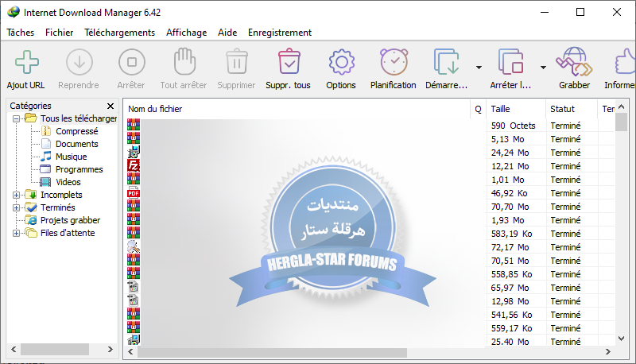
Task: Click Terminé status in 70,51 Mo row
Action: click(565, 261)
